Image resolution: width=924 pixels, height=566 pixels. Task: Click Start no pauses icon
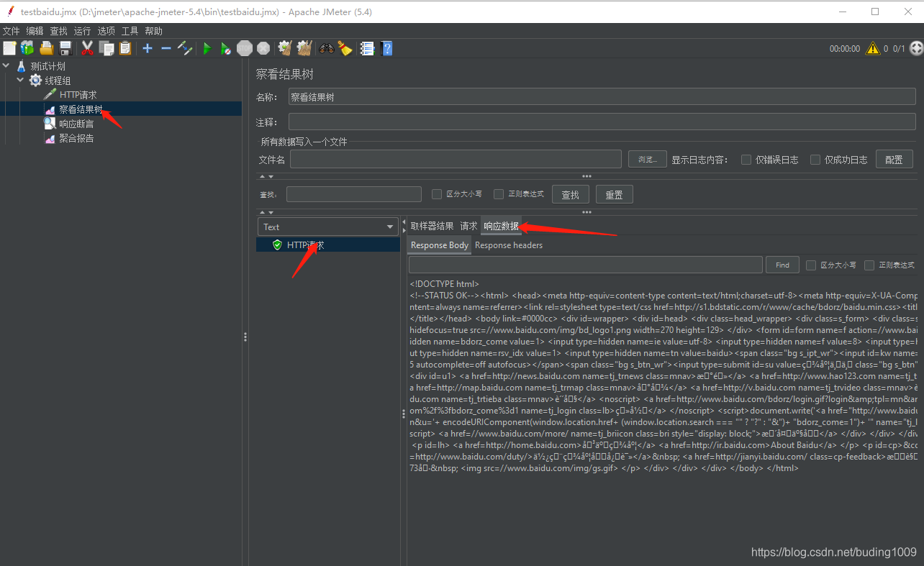point(226,48)
